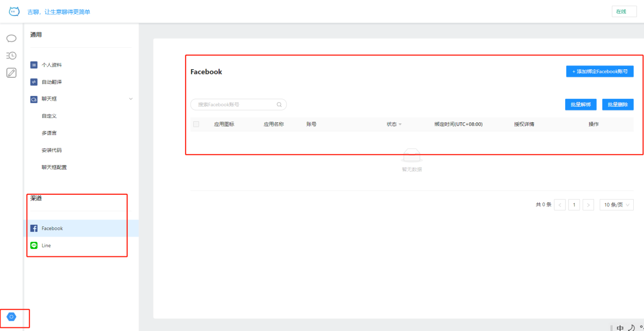Click the 批量解绑 button

581,105
